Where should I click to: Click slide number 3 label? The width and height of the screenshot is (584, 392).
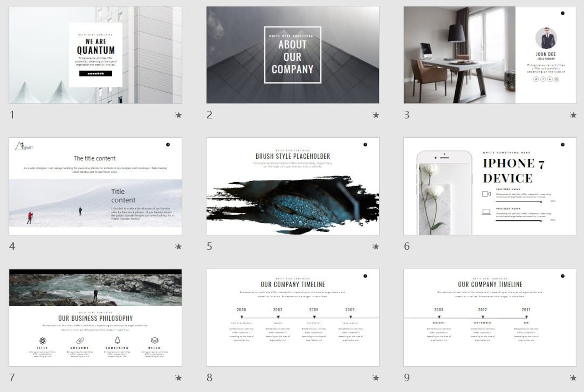[407, 115]
